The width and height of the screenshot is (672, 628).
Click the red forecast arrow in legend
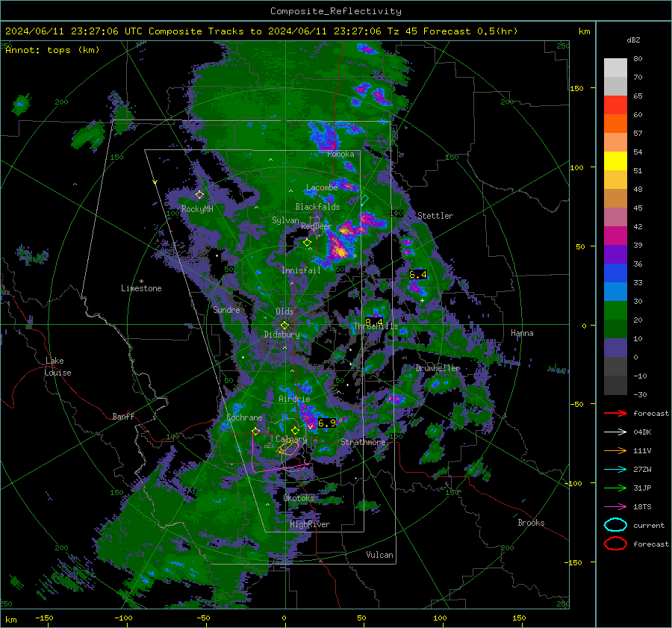(x=615, y=413)
